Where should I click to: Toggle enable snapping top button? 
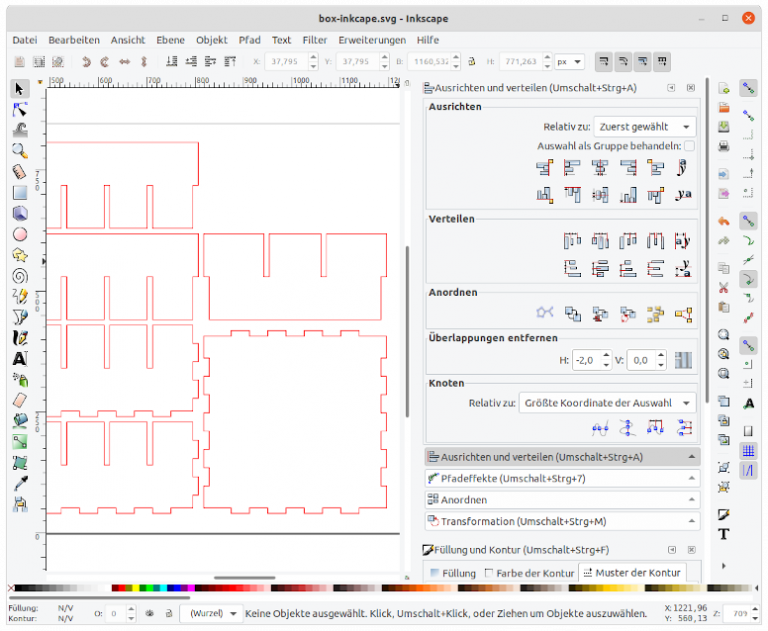tap(748, 88)
